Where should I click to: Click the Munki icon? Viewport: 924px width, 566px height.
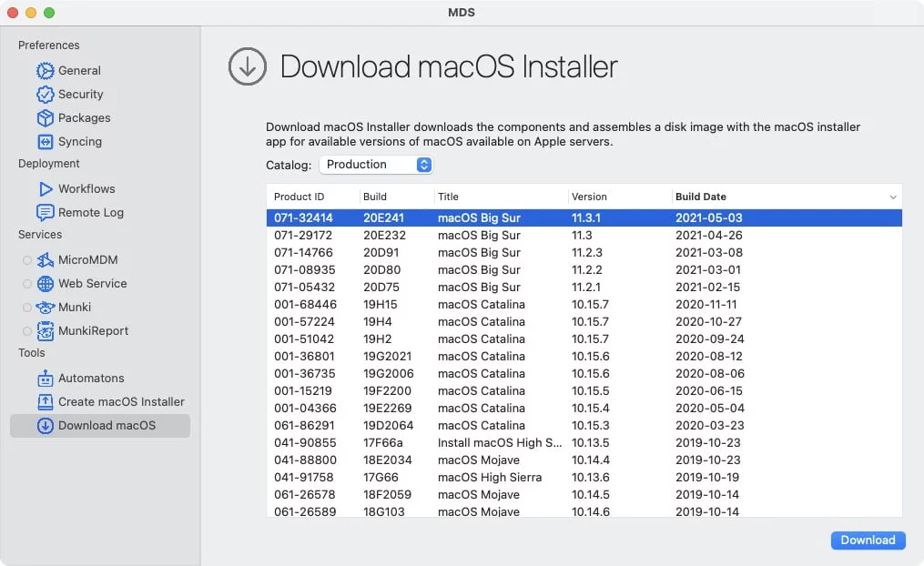pyautogui.click(x=46, y=308)
